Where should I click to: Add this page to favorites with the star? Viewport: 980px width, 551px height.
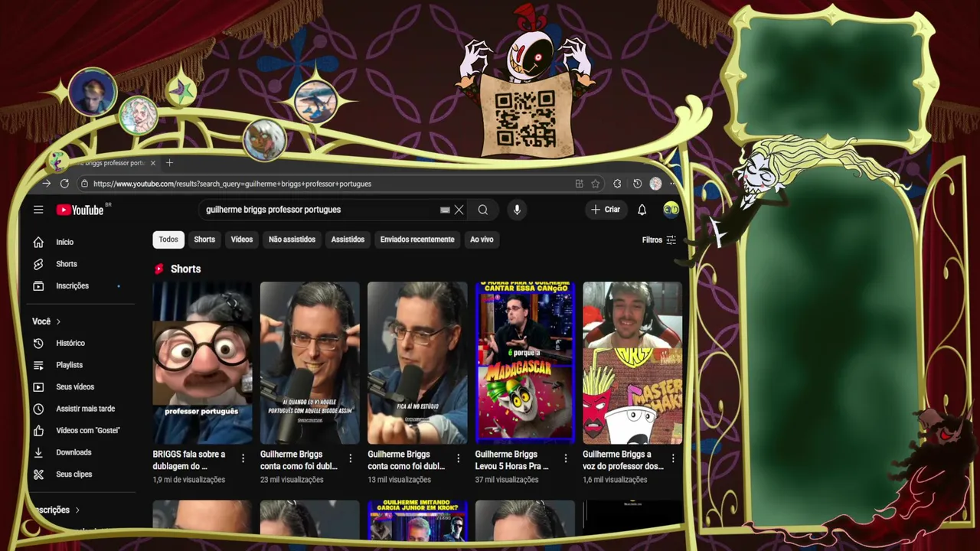(595, 184)
